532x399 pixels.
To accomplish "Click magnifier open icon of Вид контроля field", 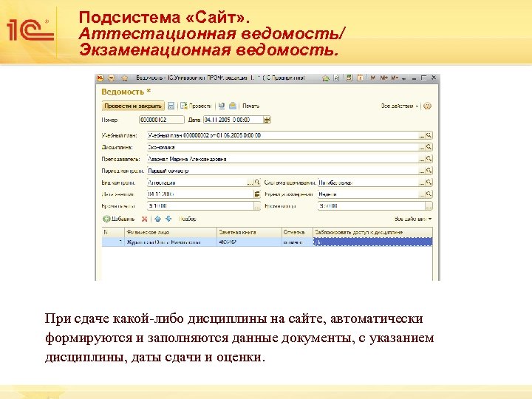I will point(257,183).
